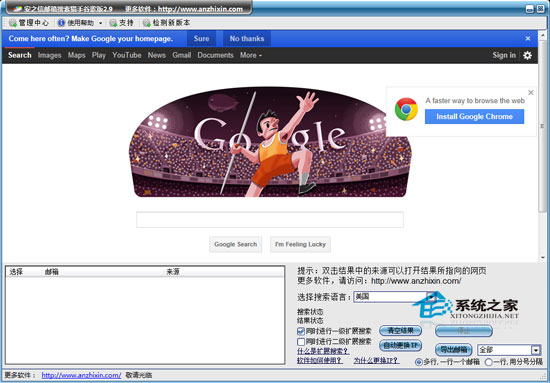Screen dimensions: 550x383
Task: Enable 同时进行二级扩展搜索 checkbox
Action: tap(301, 342)
